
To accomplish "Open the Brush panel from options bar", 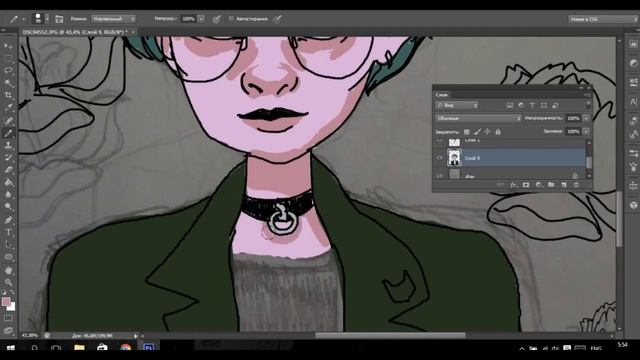I will pos(59,19).
